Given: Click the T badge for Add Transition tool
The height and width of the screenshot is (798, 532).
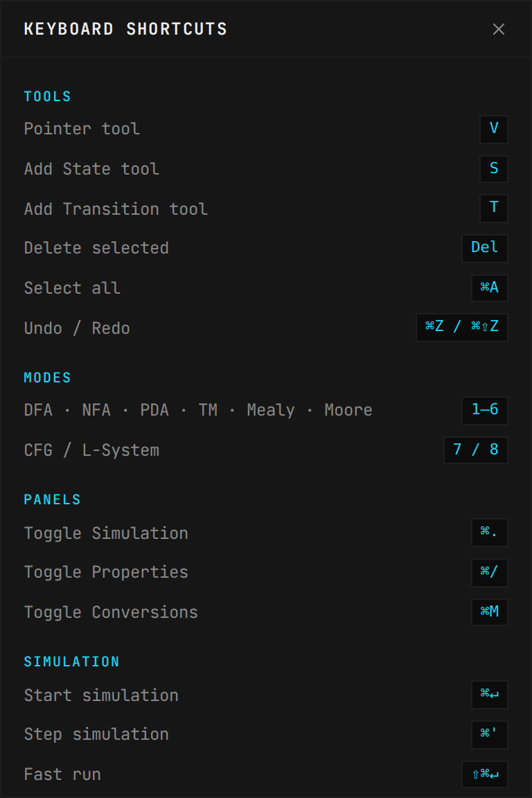Looking at the screenshot, I should (x=493, y=209).
